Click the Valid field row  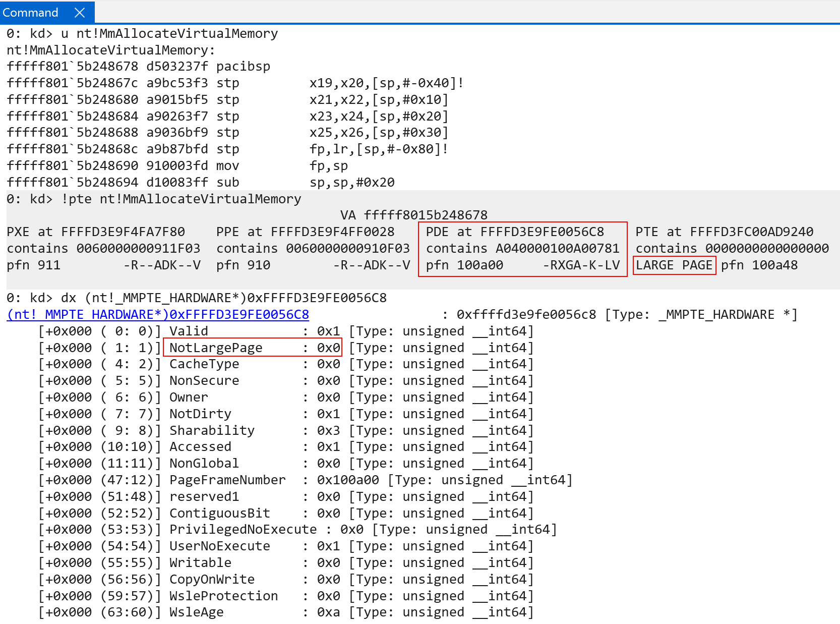[189, 331]
